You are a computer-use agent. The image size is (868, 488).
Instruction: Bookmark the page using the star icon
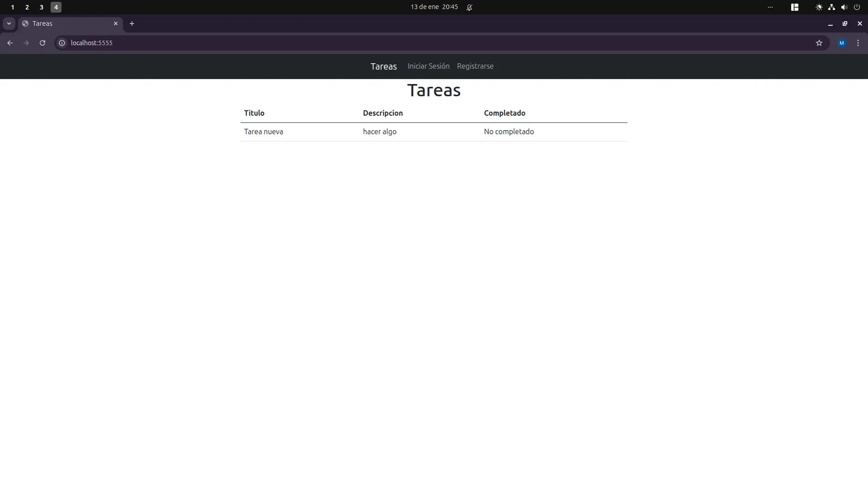pyautogui.click(x=820, y=42)
